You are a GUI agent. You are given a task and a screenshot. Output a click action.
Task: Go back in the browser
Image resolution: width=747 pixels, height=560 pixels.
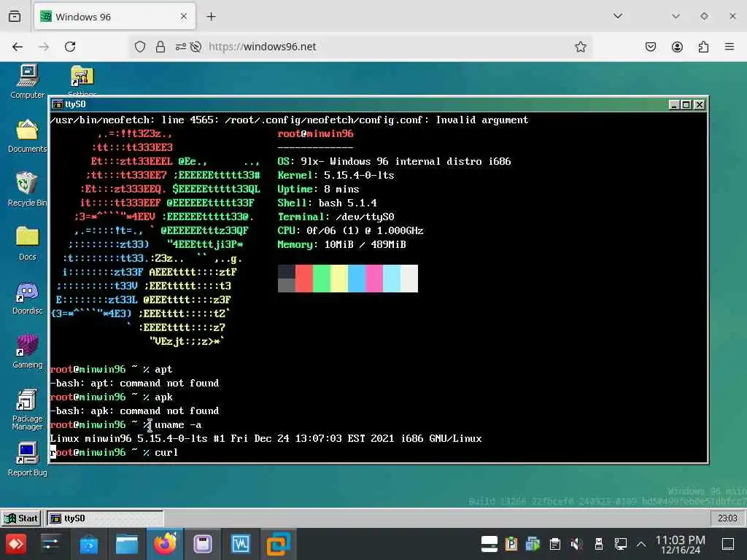point(18,47)
